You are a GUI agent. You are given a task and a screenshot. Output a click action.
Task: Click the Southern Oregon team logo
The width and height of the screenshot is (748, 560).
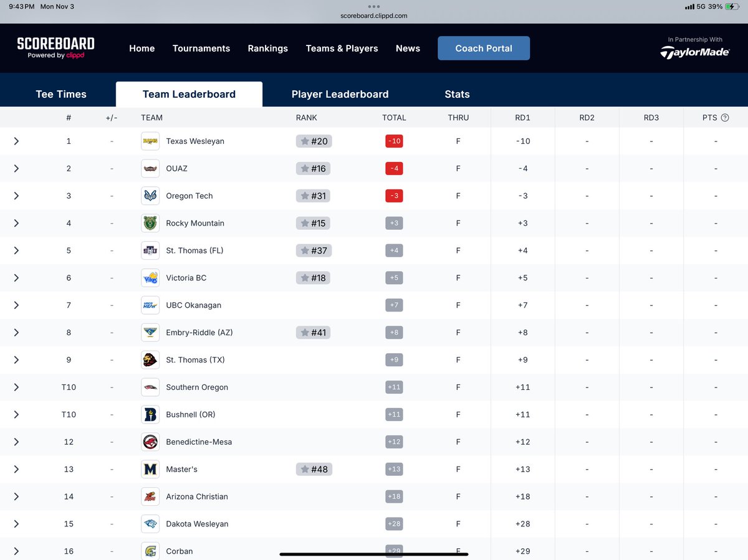pos(150,387)
